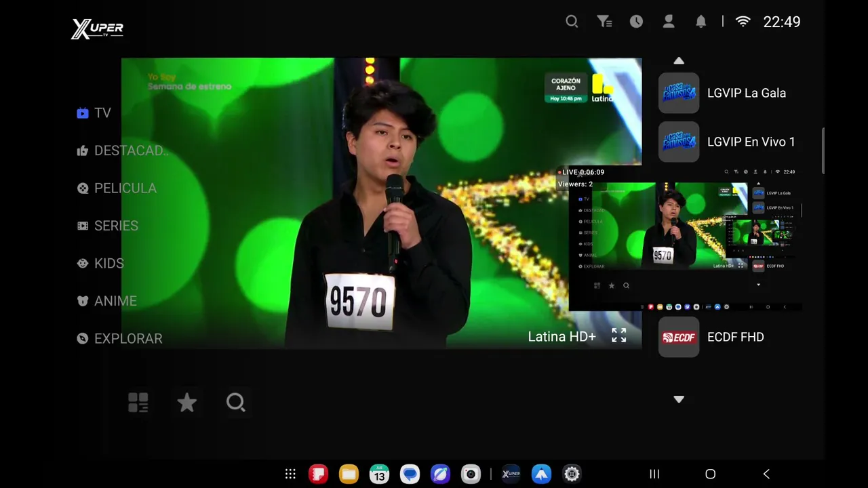Image resolution: width=868 pixels, height=488 pixels.
Task: Tap the back navigation arrow
Action: coord(766,474)
